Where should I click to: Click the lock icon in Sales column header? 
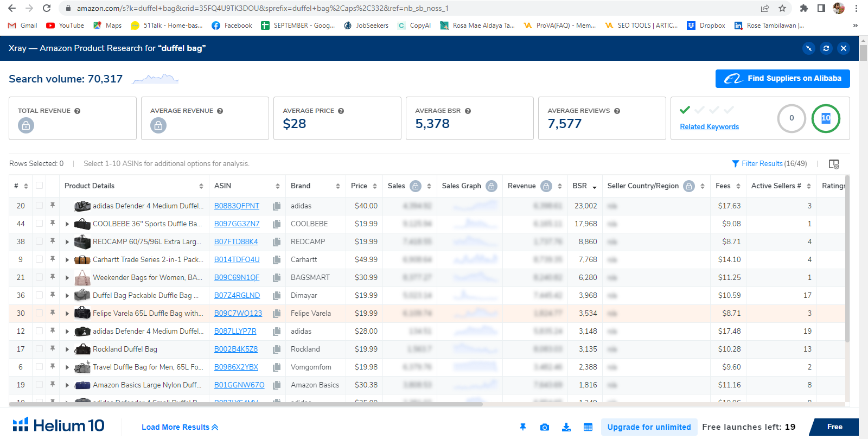416,186
